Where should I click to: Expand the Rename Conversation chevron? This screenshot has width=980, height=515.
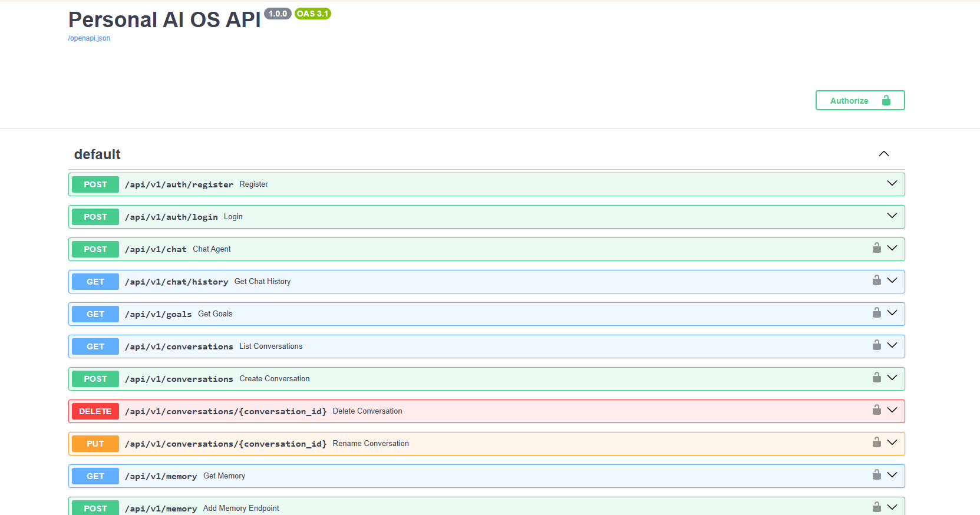click(892, 443)
